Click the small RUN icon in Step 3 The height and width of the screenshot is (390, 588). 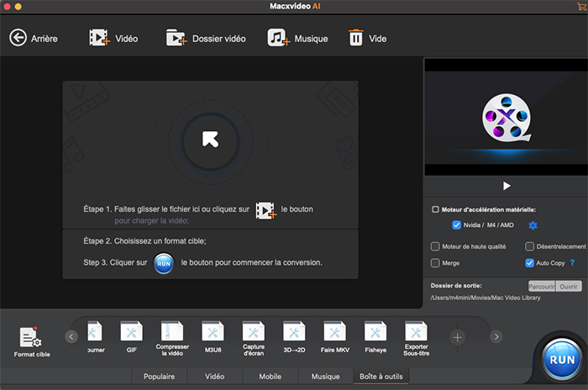[x=164, y=263]
